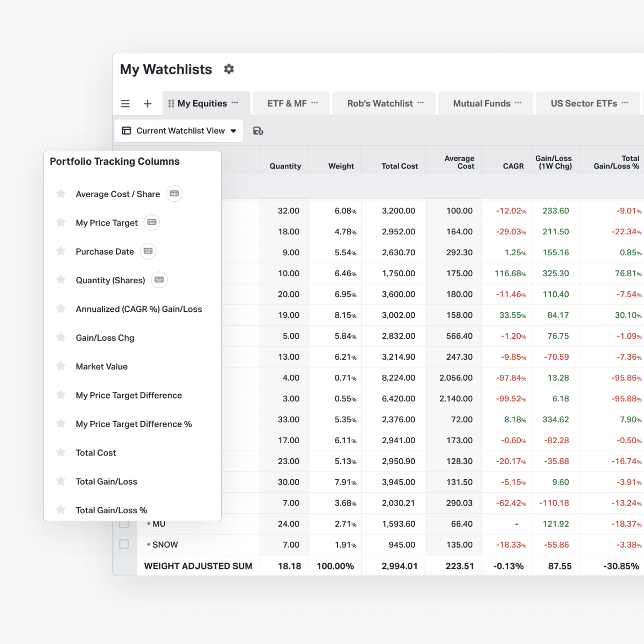Check the SNOW row checkbox
The width and height of the screenshot is (644, 644).
[124, 544]
